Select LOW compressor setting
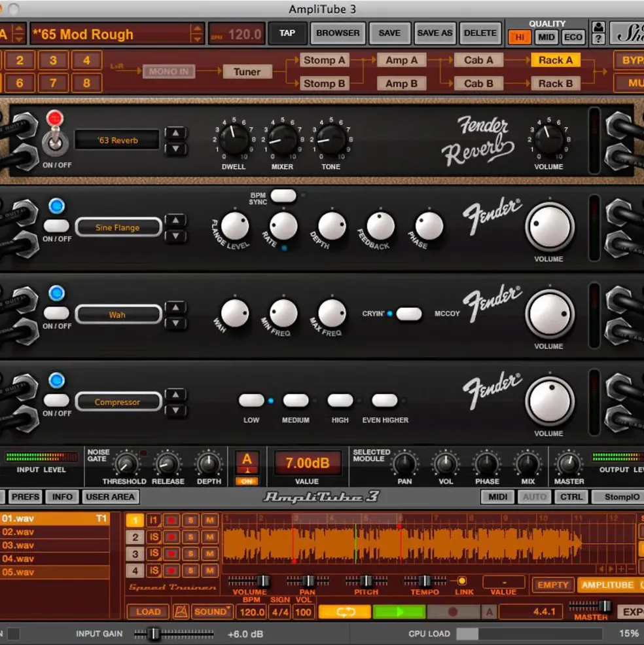 pyautogui.click(x=251, y=400)
